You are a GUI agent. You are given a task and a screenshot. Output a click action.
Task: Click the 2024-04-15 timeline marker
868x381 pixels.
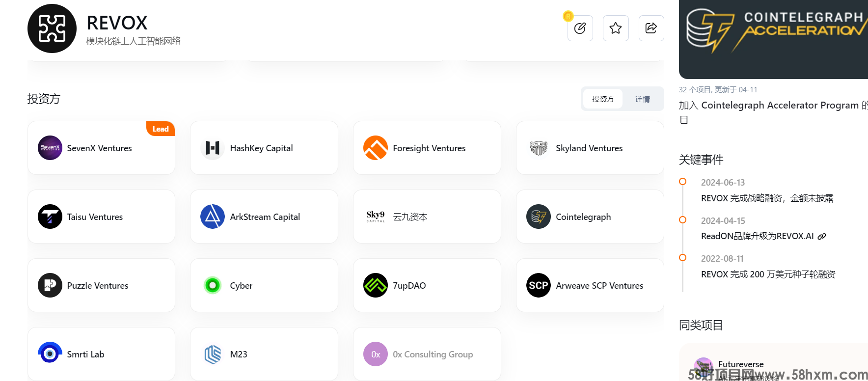click(x=682, y=219)
